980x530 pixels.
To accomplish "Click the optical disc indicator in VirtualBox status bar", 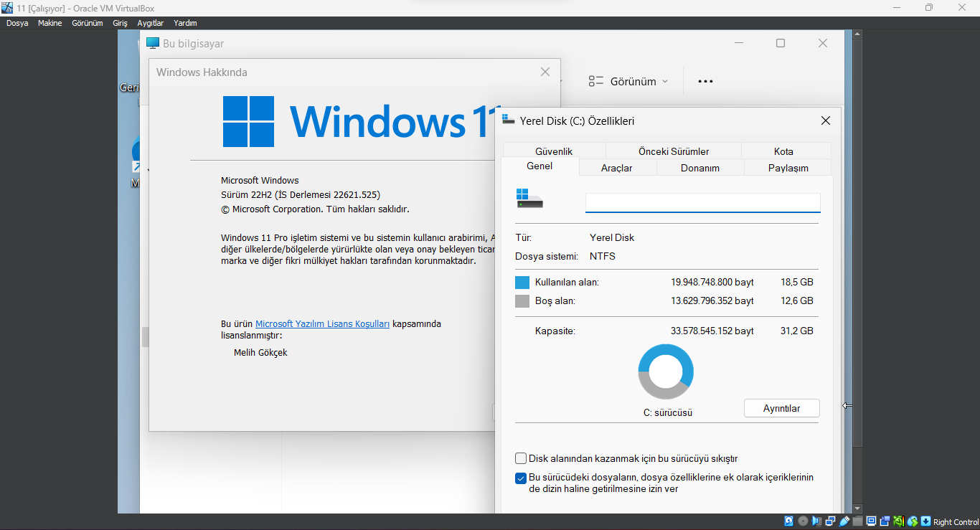I will 803,521.
